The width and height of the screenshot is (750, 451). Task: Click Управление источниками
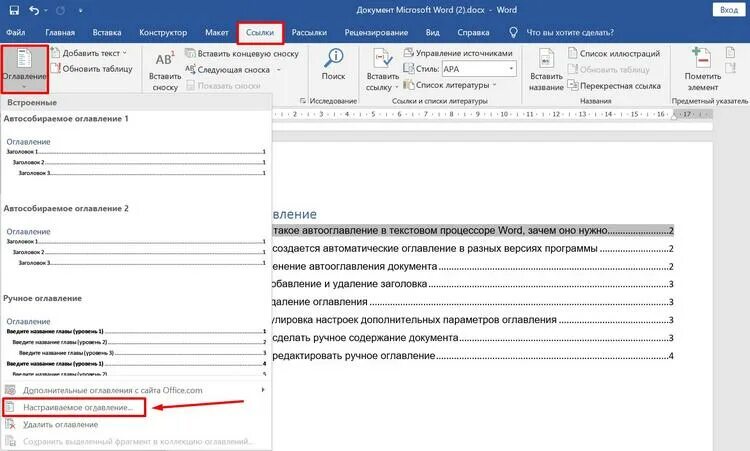click(x=458, y=53)
